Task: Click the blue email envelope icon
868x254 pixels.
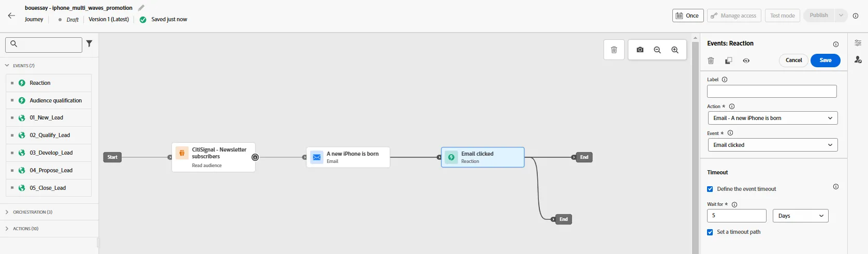Action: point(317,157)
